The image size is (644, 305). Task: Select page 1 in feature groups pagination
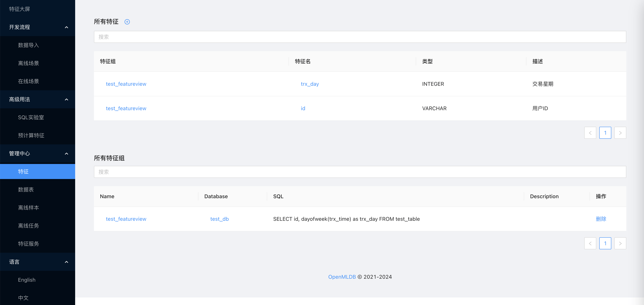605,243
